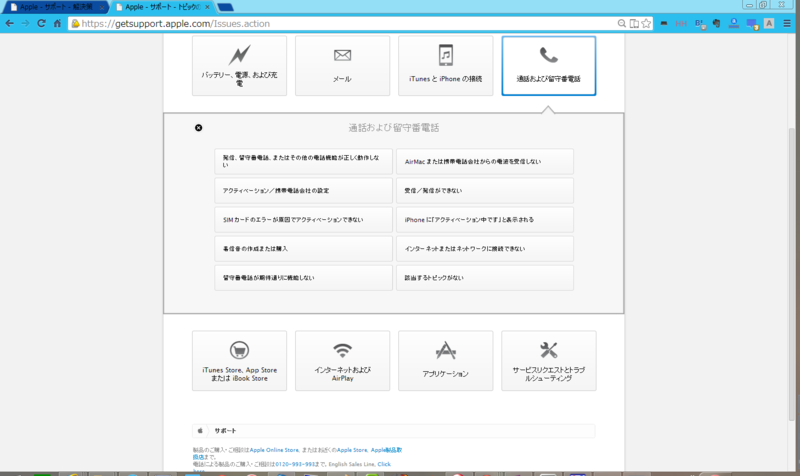Choose the アクティベーション carrier settings topic
Image resolution: width=800 pixels, height=476 pixels.
304,190
